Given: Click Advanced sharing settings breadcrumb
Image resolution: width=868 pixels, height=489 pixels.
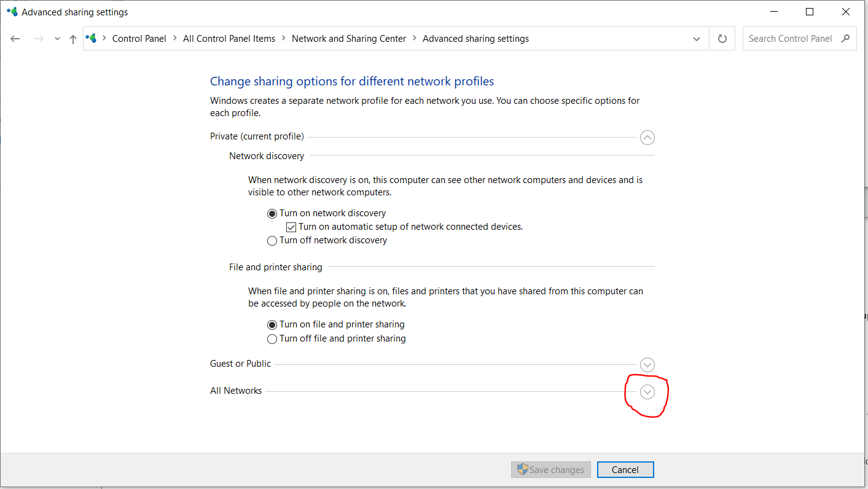Looking at the screenshot, I should (x=475, y=38).
